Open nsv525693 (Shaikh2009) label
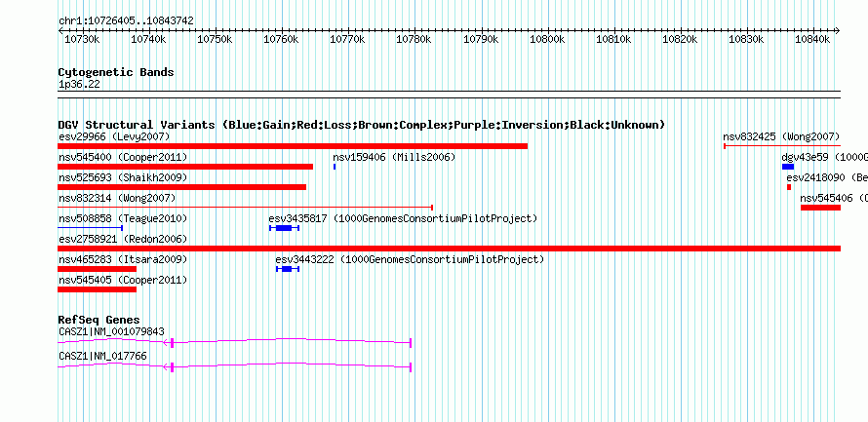This screenshot has height=422, width=868. point(123,177)
